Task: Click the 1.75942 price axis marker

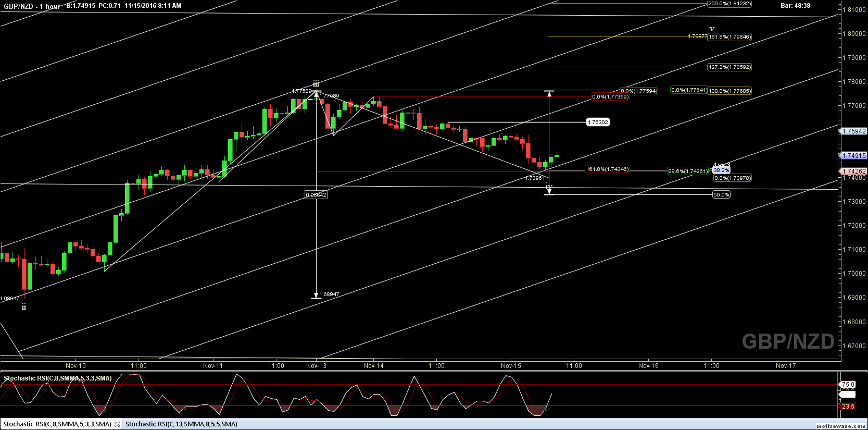Action: pyautogui.click(x=854, y=131)
